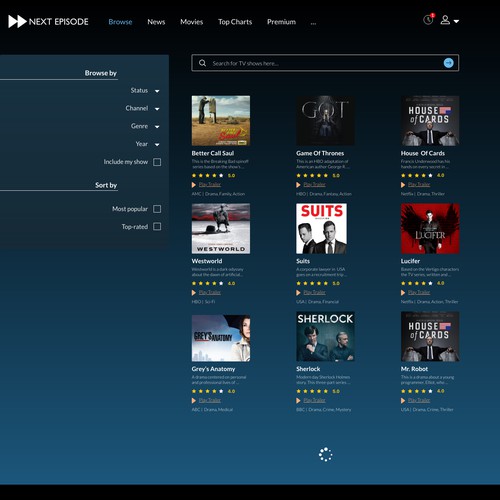
Task: Play trailer icon for Game Of Thrones
Action: coord(298,185)
